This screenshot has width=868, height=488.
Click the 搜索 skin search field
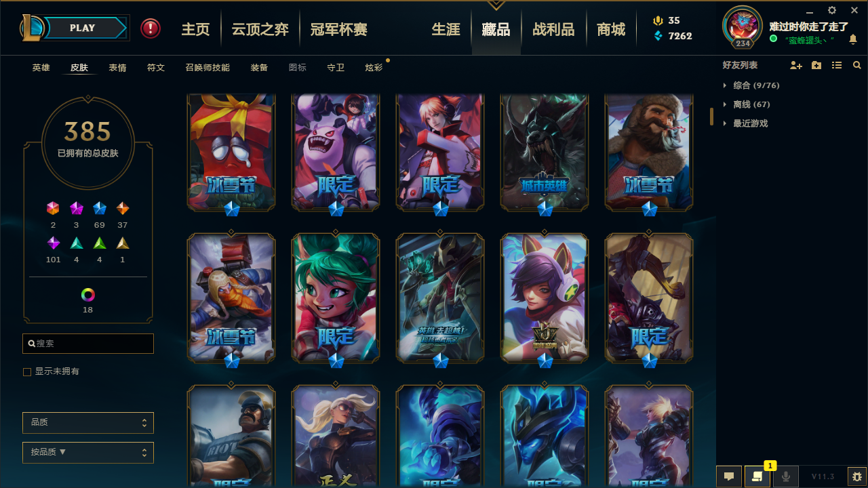coord(88,344)
